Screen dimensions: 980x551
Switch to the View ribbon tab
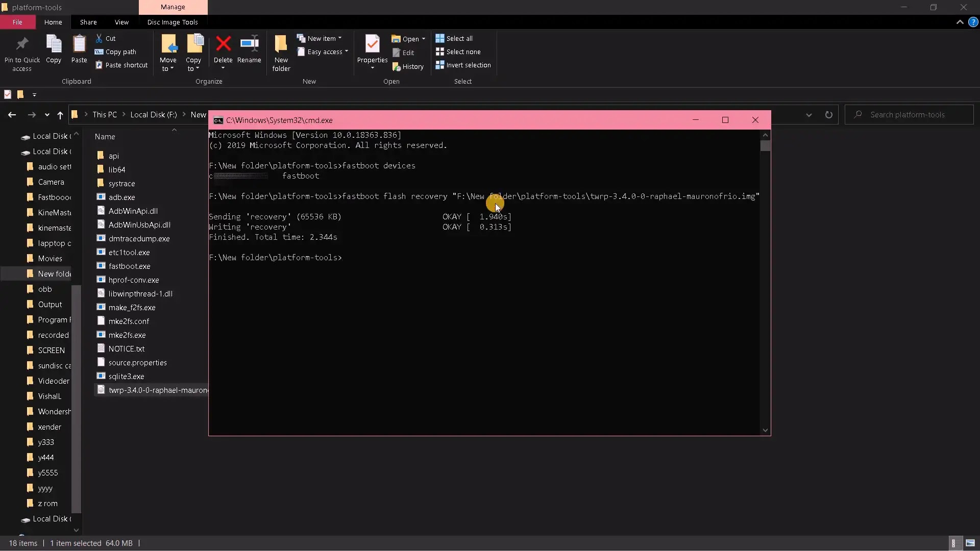[121, 22]
